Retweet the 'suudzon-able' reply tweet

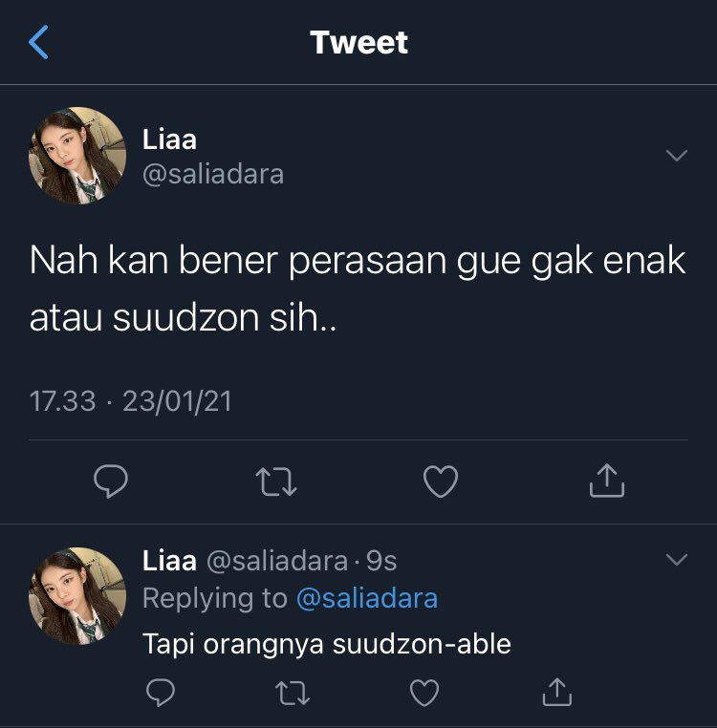click(293, 693)
